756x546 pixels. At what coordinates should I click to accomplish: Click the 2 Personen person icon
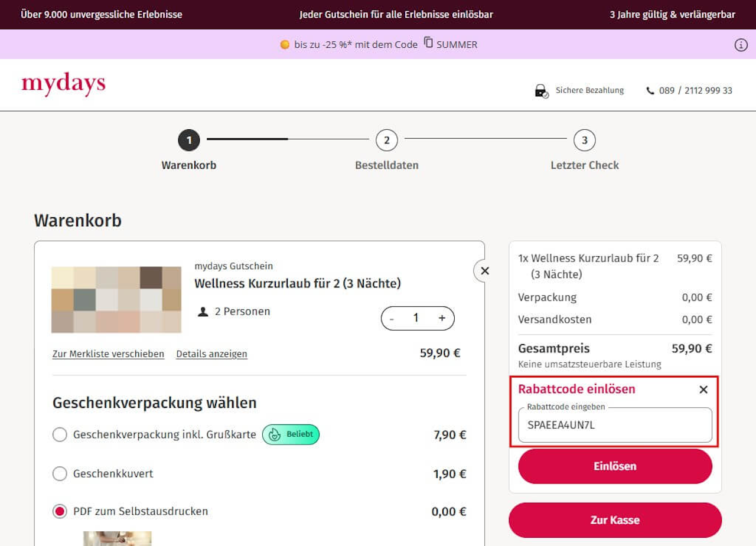[x=203, y=312]
